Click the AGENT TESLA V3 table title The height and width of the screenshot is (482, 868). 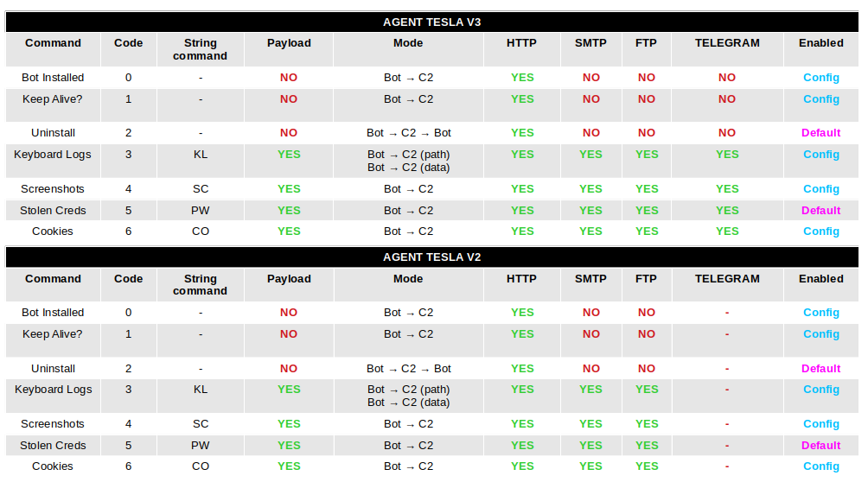pyautogui.click(x=432, y=22)
